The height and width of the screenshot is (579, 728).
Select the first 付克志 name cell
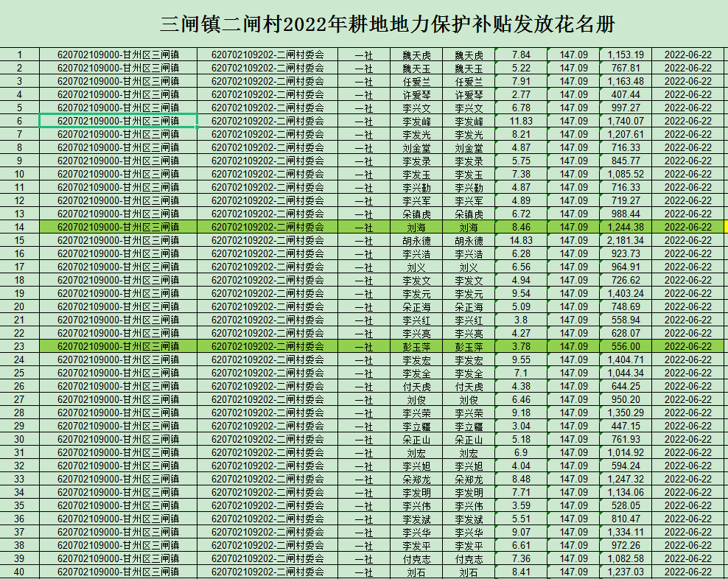[x=416, y=559]
